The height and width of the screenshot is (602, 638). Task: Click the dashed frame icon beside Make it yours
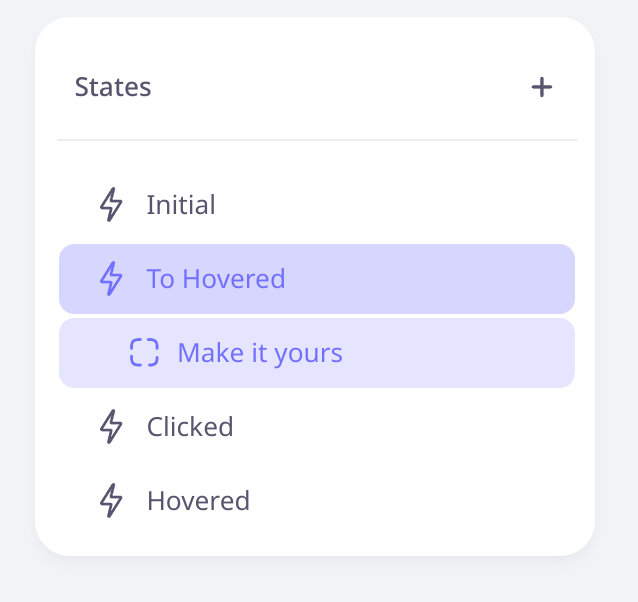pos(144,352)
